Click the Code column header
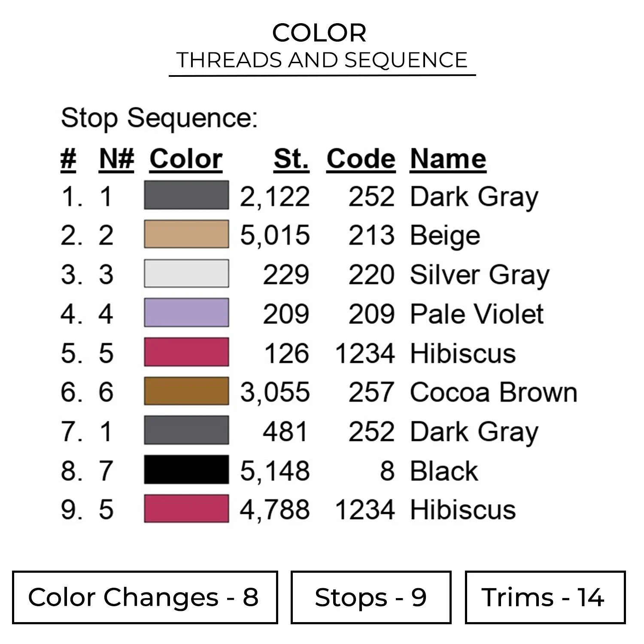644x644 pixels. pos(361,159)
